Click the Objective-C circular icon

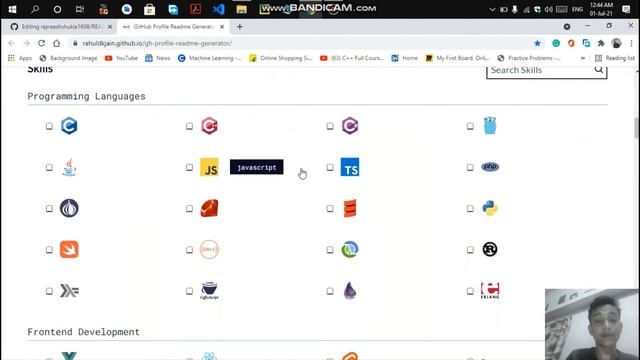[x=209, y=249]
